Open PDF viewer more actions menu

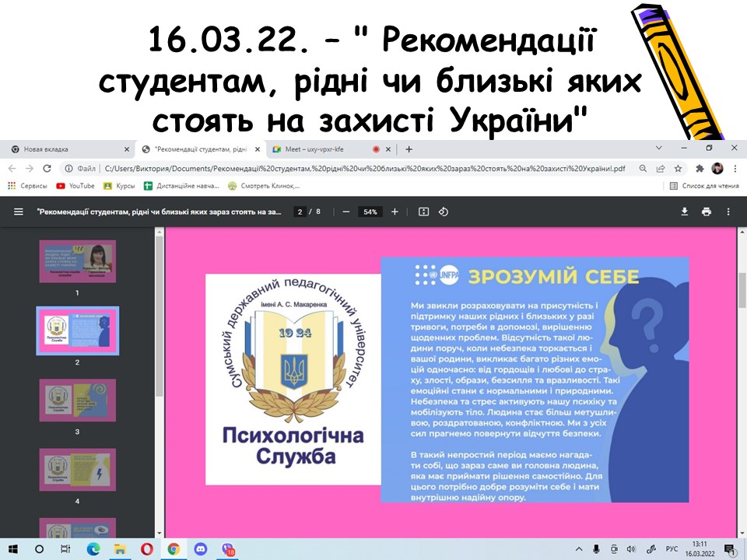(x=728, y=212)
